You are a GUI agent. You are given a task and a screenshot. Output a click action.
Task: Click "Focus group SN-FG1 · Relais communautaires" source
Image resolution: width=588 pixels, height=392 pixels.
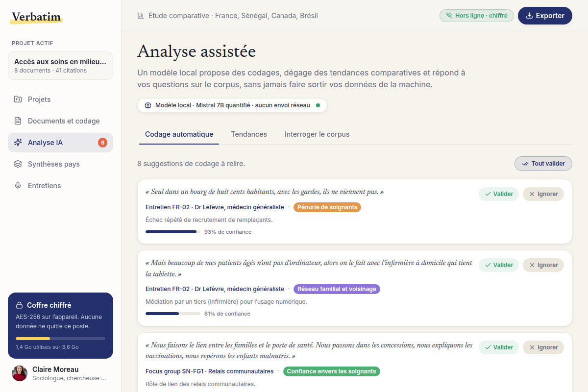[210, 371]
